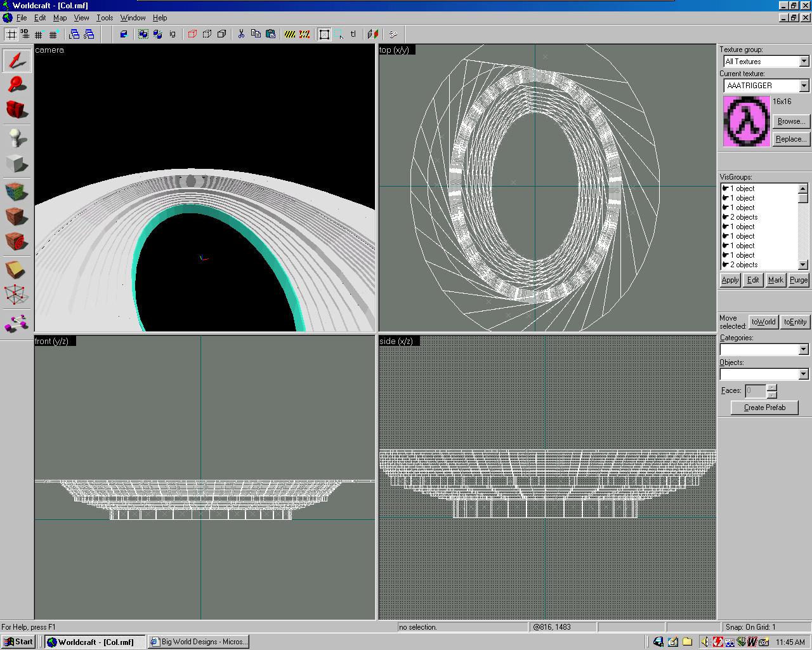Select the Camera tool

[x=17, y=109]
